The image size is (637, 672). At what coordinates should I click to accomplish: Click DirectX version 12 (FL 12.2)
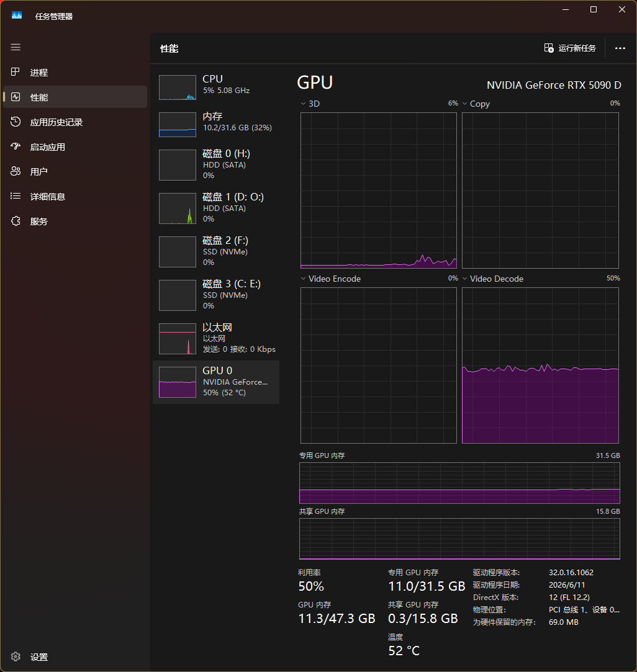point(569,598)
